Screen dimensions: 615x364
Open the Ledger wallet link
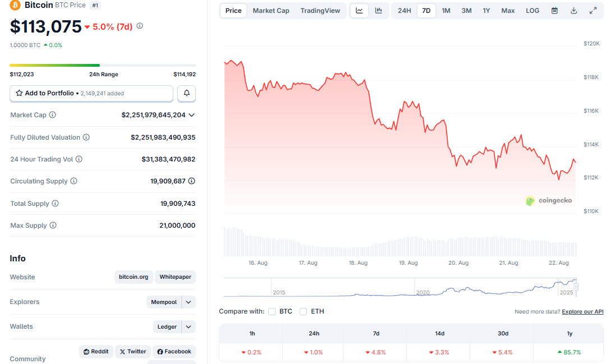(x=167, y=327)
